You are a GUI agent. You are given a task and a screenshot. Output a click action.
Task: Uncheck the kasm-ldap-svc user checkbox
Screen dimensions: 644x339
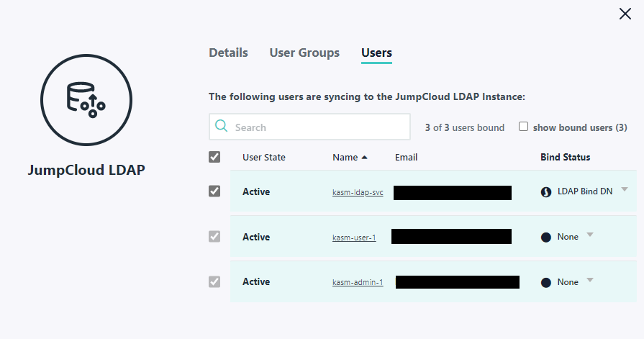[214, 191]
